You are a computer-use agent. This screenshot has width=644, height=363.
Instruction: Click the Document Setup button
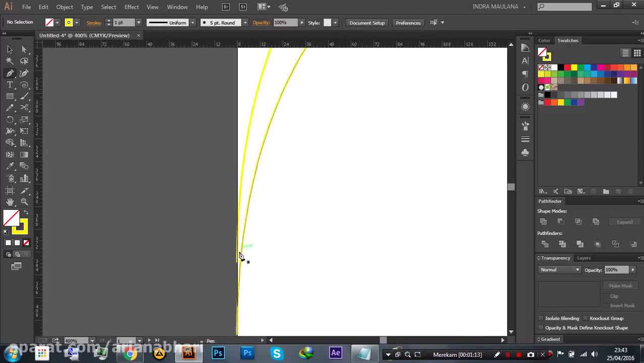click(x=367, y=23)
